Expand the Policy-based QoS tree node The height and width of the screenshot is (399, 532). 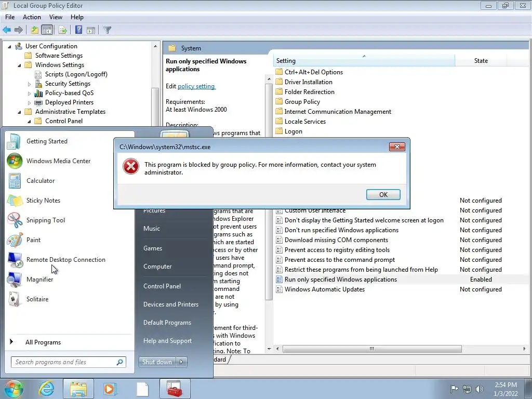point(29,94)
